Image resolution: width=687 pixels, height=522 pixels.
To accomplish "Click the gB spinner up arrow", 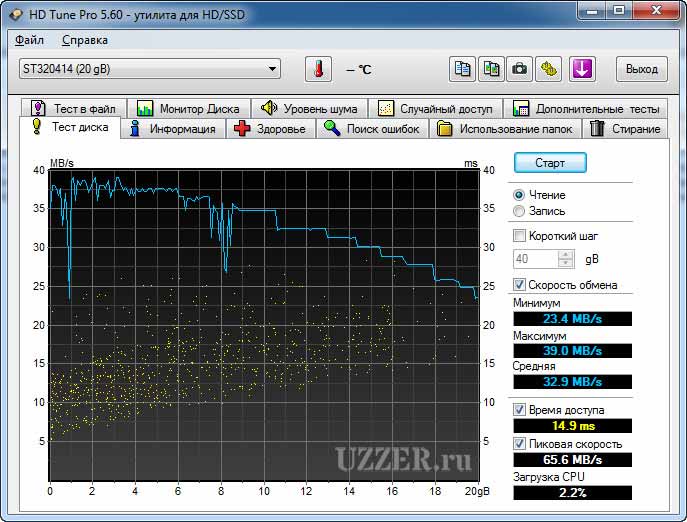I will click(566, 254).
